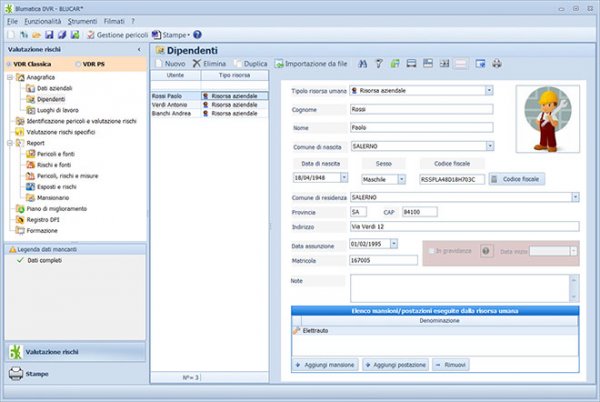600x402 pixels.
Task: Click the filter funnel icon
Action: pyautogui.click(x=379, y=64)
